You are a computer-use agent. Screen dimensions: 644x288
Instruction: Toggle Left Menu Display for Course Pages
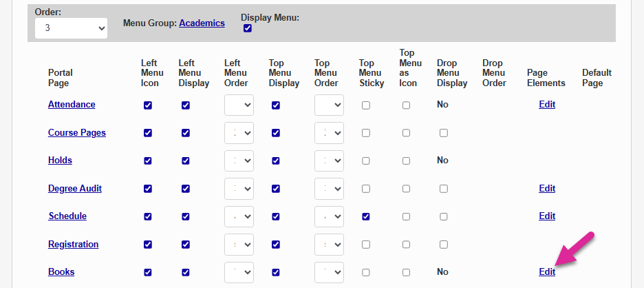pos(186,133)
